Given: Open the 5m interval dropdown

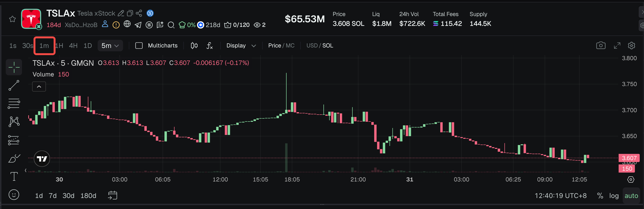Looking at the screenshot, I should pyautogui.click(x=110, y=46).
